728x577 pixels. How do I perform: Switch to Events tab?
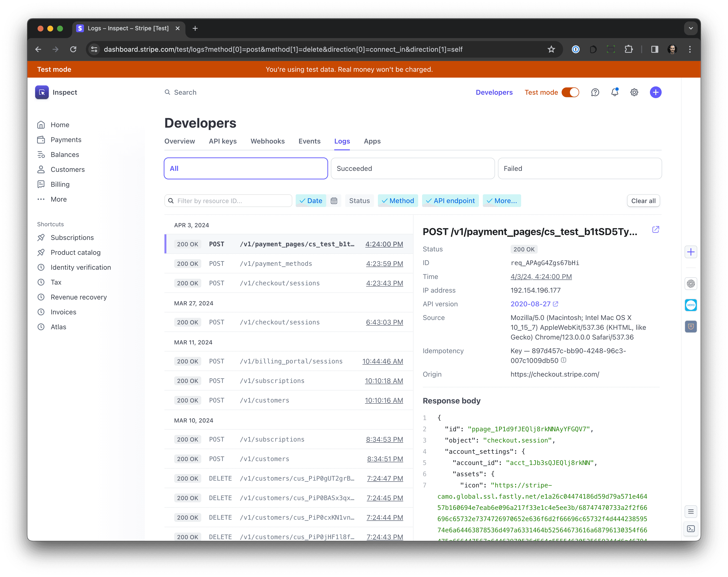[x=309, y=141]
